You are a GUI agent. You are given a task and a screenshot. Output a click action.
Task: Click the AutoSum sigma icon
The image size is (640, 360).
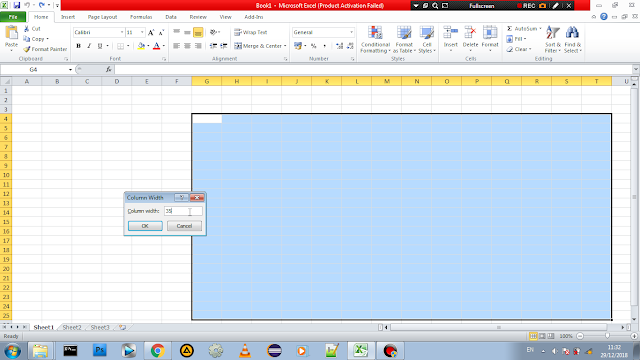coord(509,29)
